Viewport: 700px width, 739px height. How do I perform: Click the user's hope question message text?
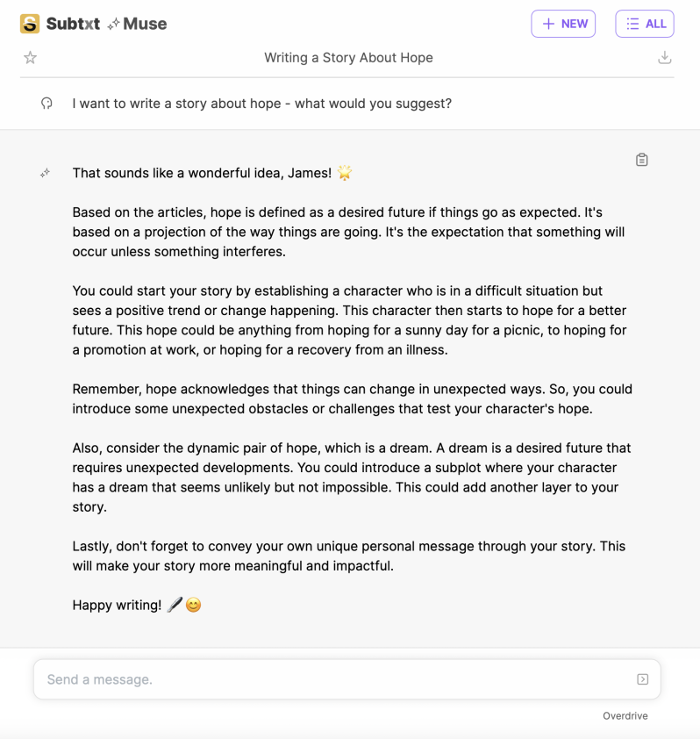pyautogui.click(x=261, y=104)
